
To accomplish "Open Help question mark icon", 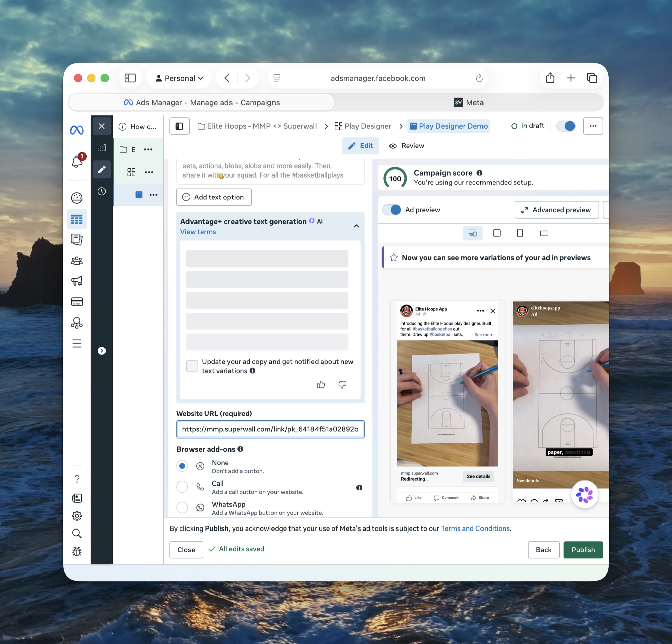I will click(x=77, y=479).
